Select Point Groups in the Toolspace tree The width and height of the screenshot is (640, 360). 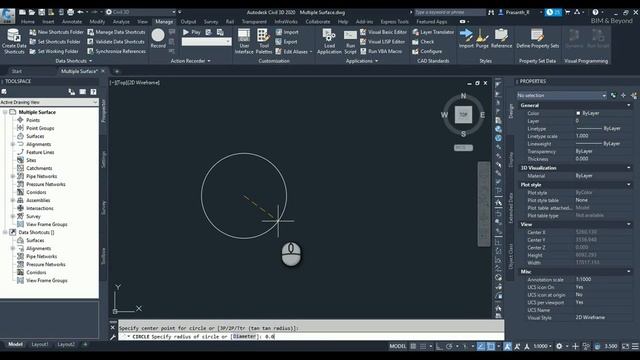40,128
